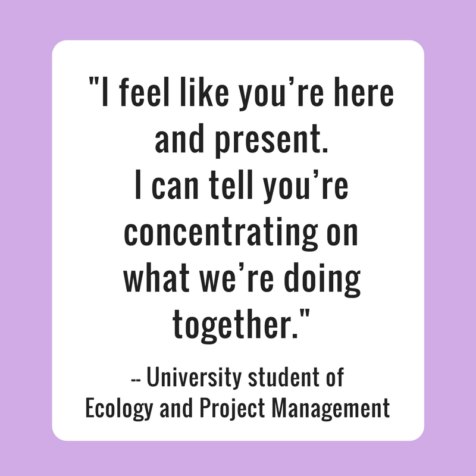This screenshot has height=476, width=476.
Task: Click the word "Ecology"
Action: tap(118, 410)
